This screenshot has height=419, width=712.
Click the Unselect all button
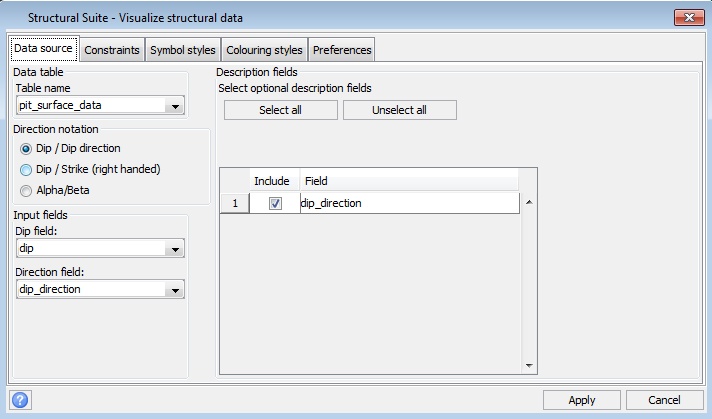(399, 110)
